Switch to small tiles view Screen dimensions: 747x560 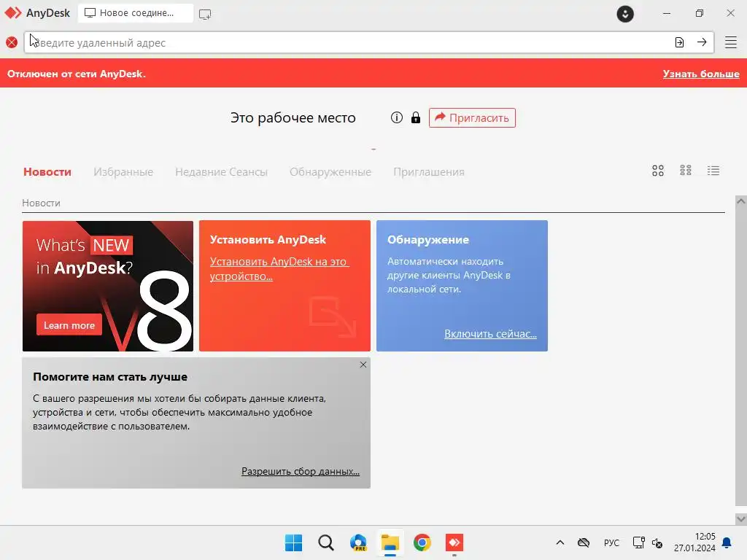pos(686,171)
